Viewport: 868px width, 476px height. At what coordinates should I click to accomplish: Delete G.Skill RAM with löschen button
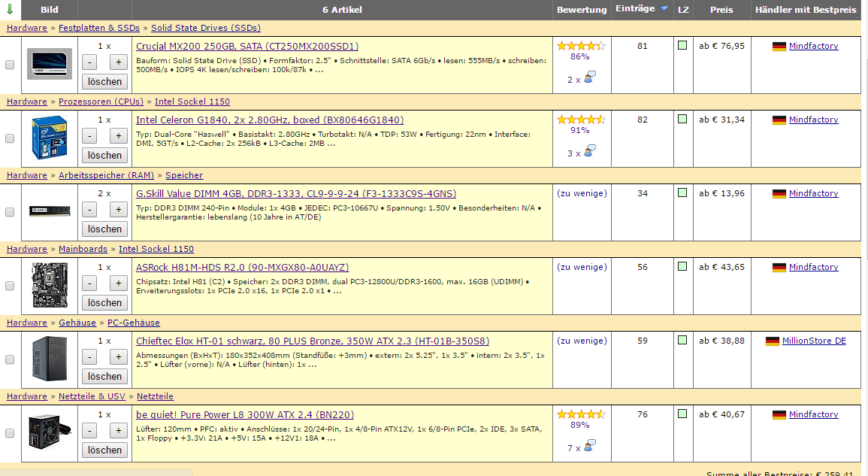coord(104,229)
